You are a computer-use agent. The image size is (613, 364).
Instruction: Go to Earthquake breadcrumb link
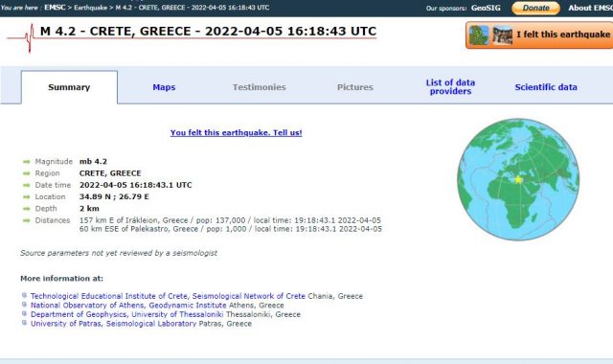pos(90,8)
